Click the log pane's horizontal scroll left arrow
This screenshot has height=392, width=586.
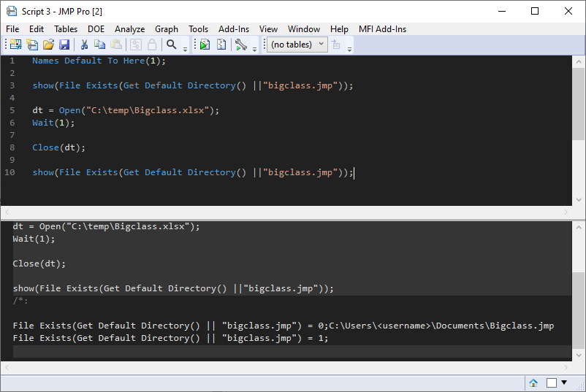[x=7, y=368]
